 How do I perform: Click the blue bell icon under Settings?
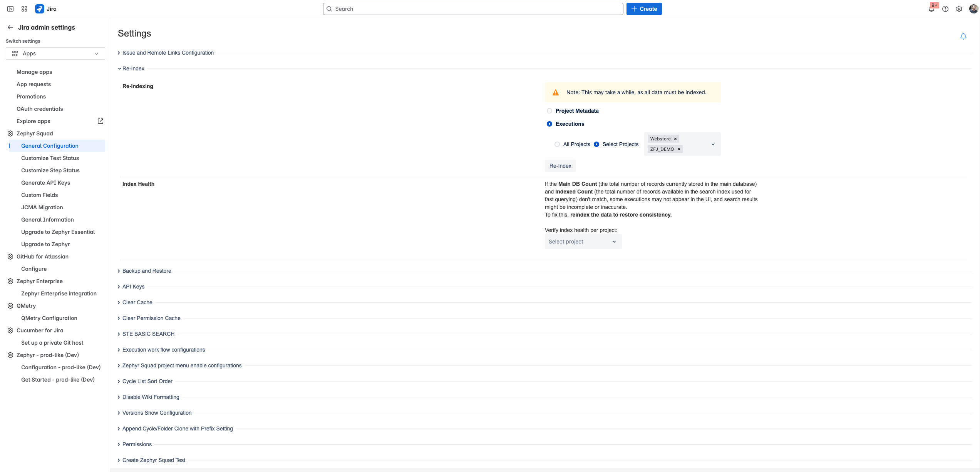[x=963, y=36]
